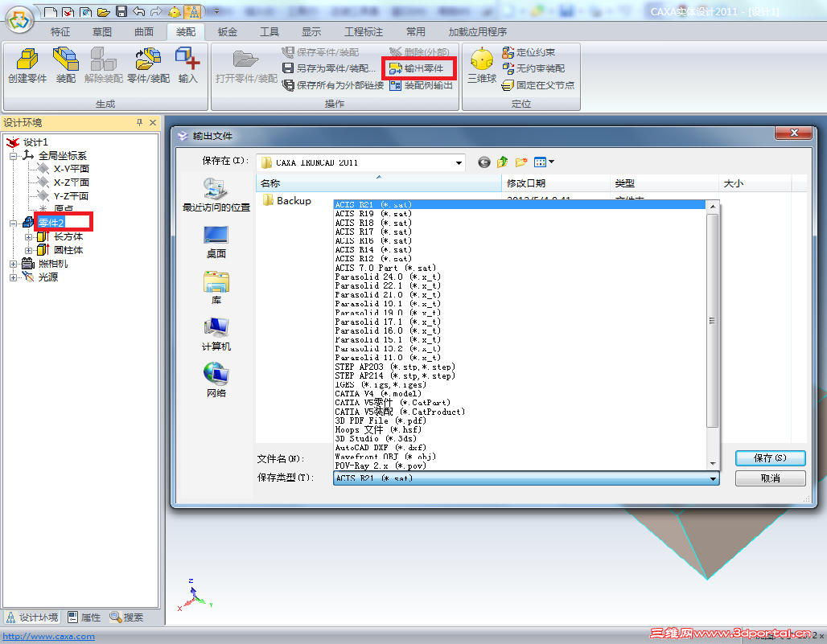The image size is (827, 644).
Task: Select AutoCAD DXF file type
Action: tap(381, 448)
